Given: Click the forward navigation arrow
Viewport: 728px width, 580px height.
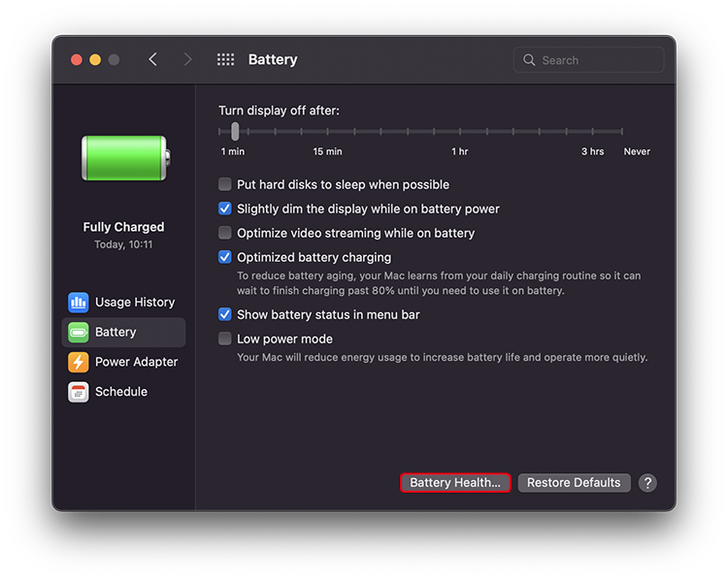Looking at the screenshot, I should pos(187,59).
